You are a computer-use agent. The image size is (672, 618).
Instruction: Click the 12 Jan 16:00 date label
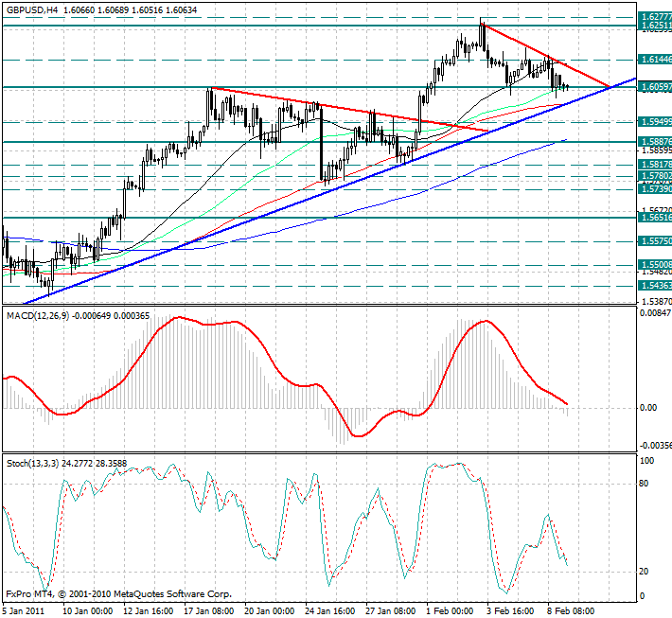point(149,610)
